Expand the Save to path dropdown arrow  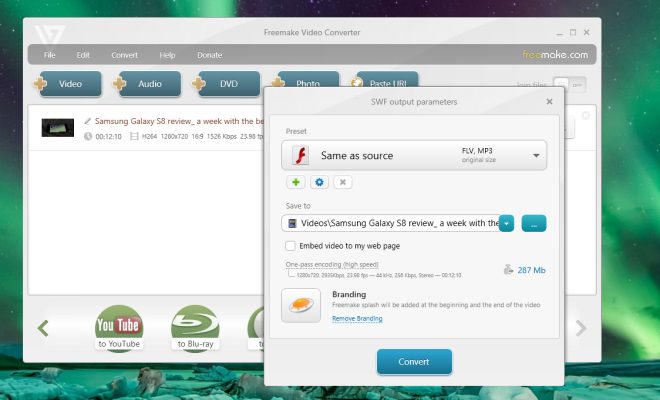click(x=507, y=224)
